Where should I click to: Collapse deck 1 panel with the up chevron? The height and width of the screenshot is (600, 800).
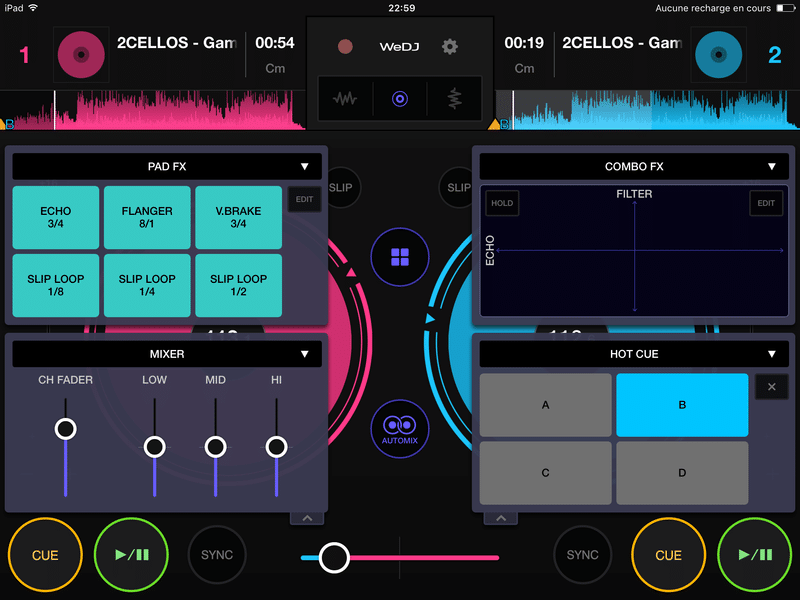click(307, 518)
